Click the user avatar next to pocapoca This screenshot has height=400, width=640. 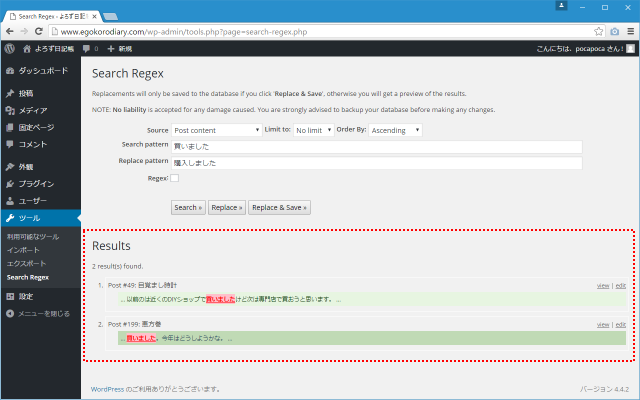click(x=629, y=48)
